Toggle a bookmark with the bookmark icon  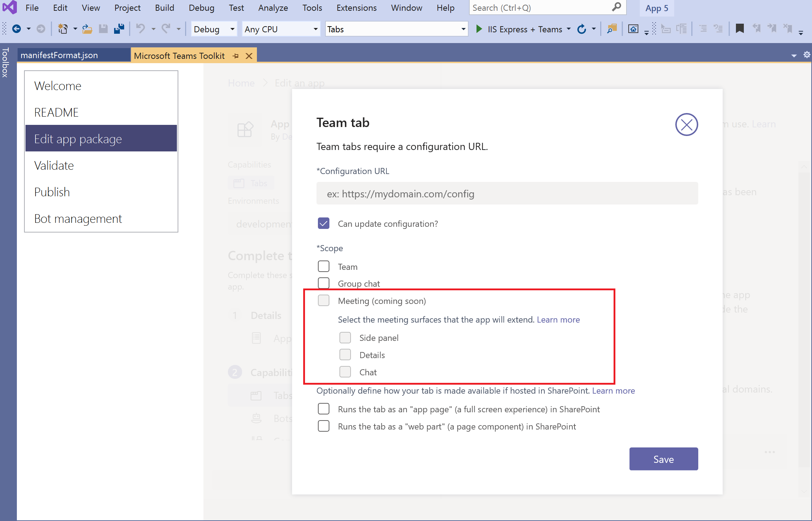click(740, 28)
